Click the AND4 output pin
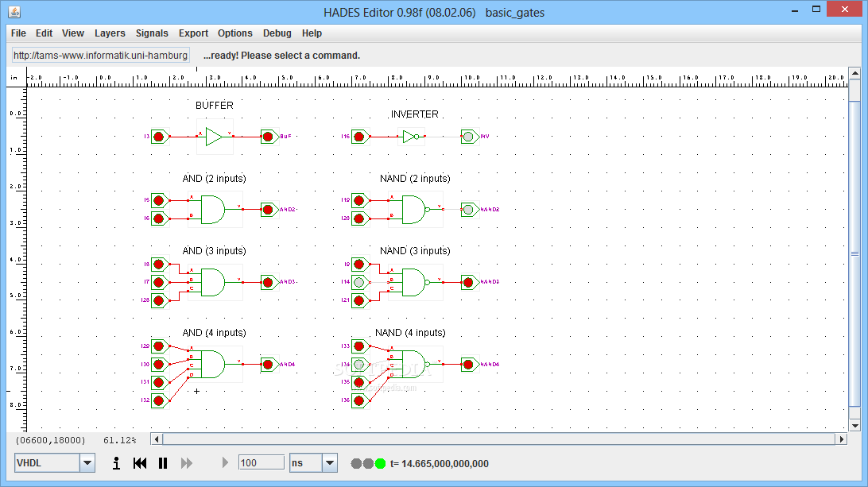 (269, 364)
